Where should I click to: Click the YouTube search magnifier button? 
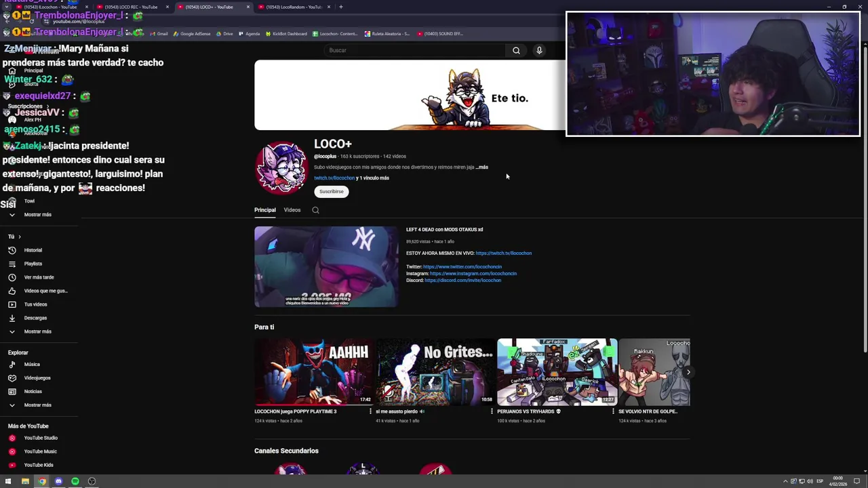tap(516, 50)
